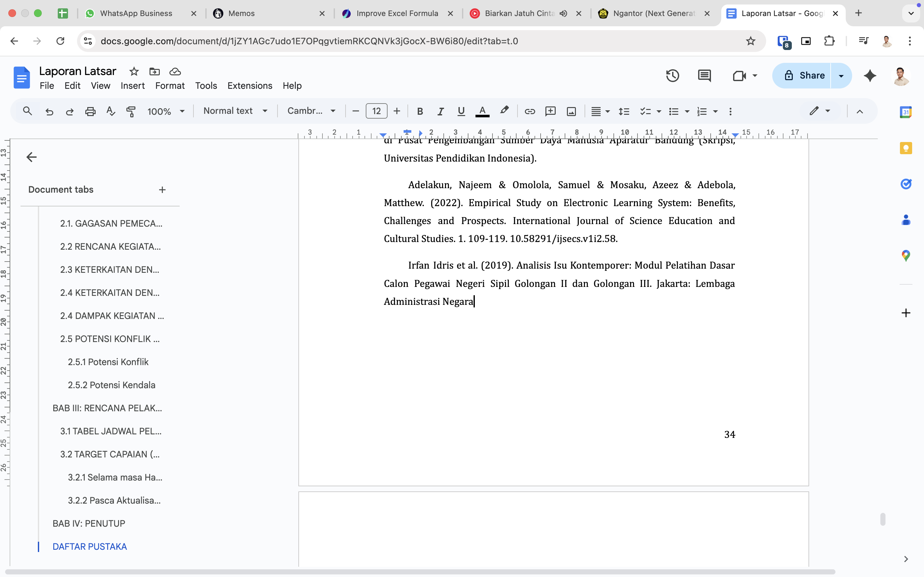924x577 pixels.
Task: Open the Insert menu
Action: (133, 86)
